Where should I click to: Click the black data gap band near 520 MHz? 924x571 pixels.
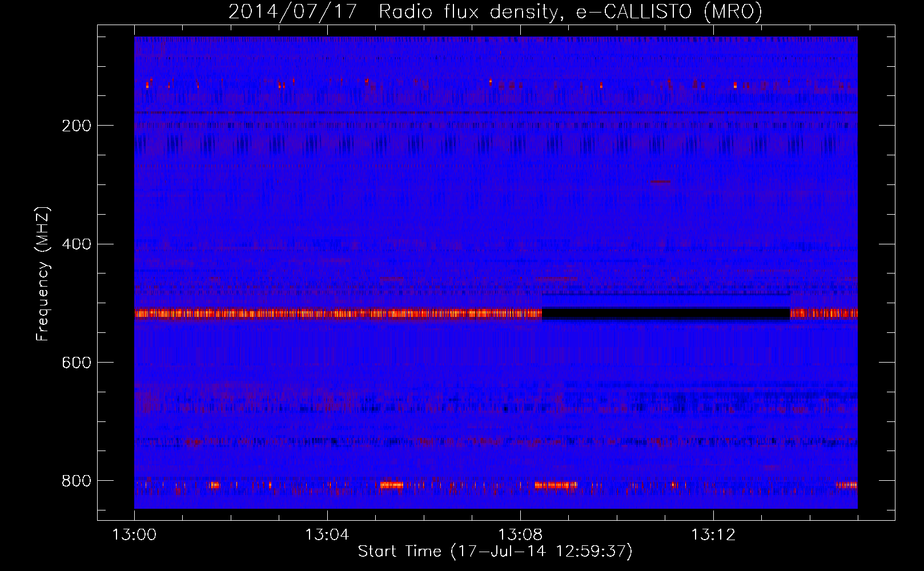pos(666,313)
